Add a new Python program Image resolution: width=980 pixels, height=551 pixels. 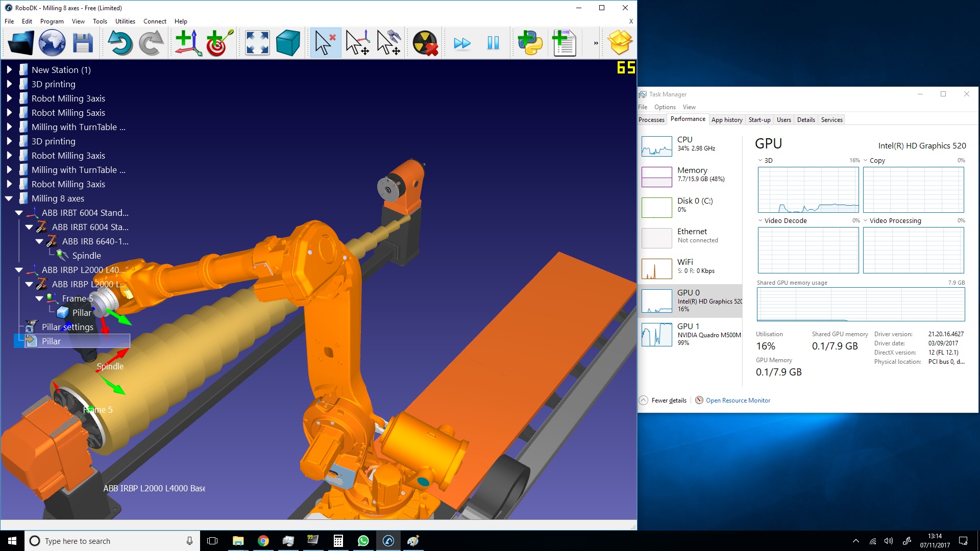530,43
